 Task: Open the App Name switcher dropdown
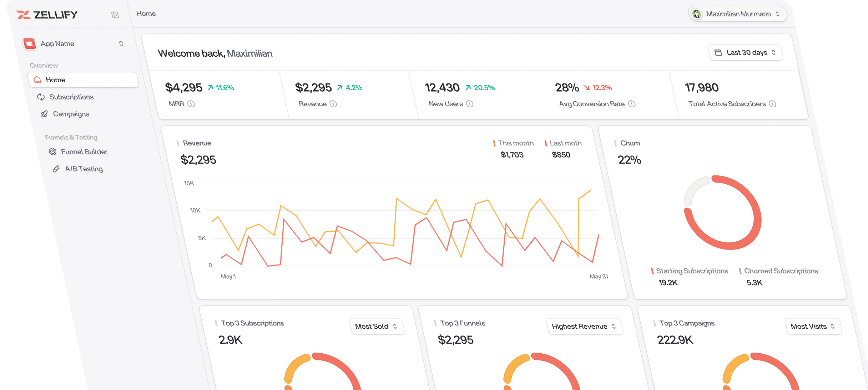pyautogui.click(x=121, y=43)
